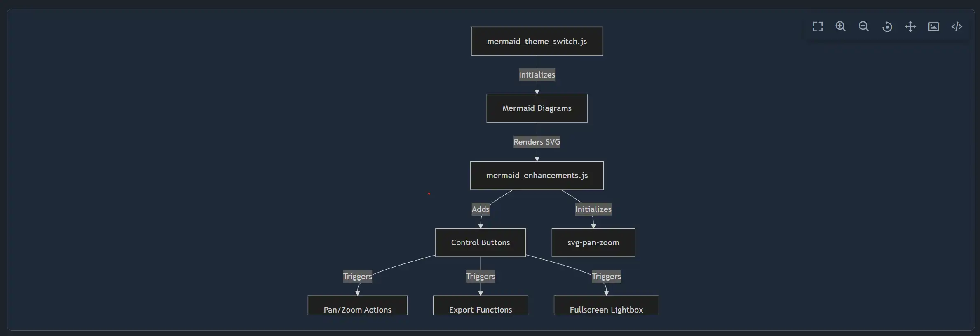Click the zoom in magnifier icon
The image size is (980, 336).
pyautogui.click(x=841, y=27)
